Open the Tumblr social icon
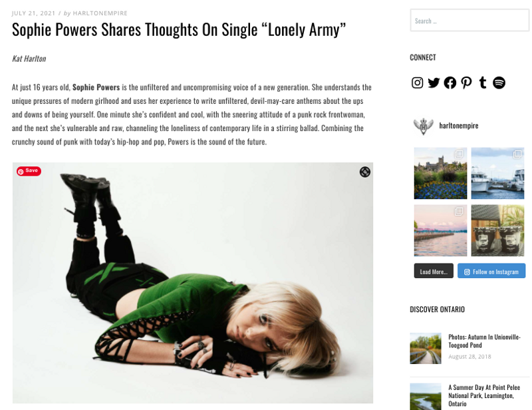Image resolution: width=532 pixels, height=410 pixels. [483, 83]
